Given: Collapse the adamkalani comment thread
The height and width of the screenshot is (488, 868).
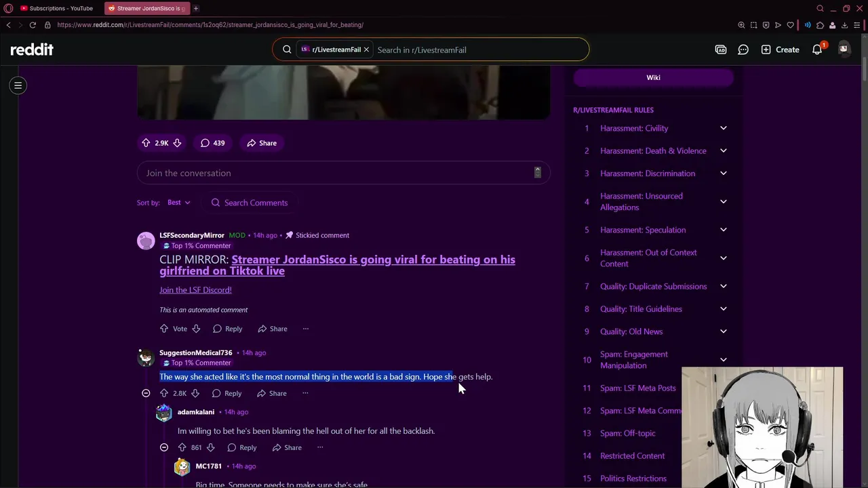Looking at the screenshot, I should pos(164,447).
